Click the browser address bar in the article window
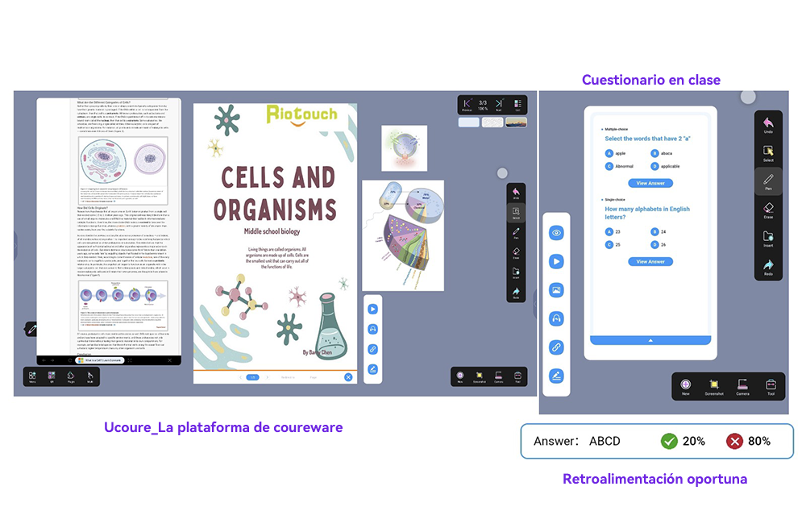Viewport: 806px width, 532px height. (101, 360)
